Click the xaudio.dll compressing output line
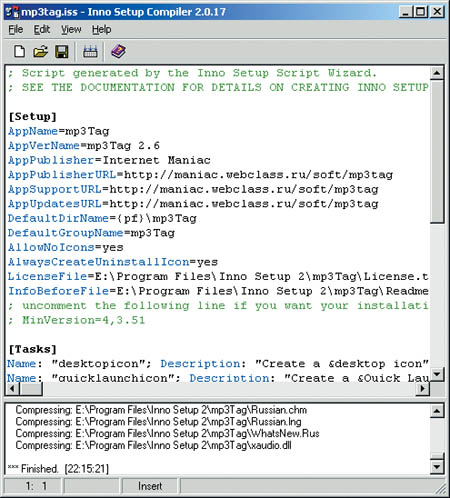450x498 pixels. (x=153, y=446)
